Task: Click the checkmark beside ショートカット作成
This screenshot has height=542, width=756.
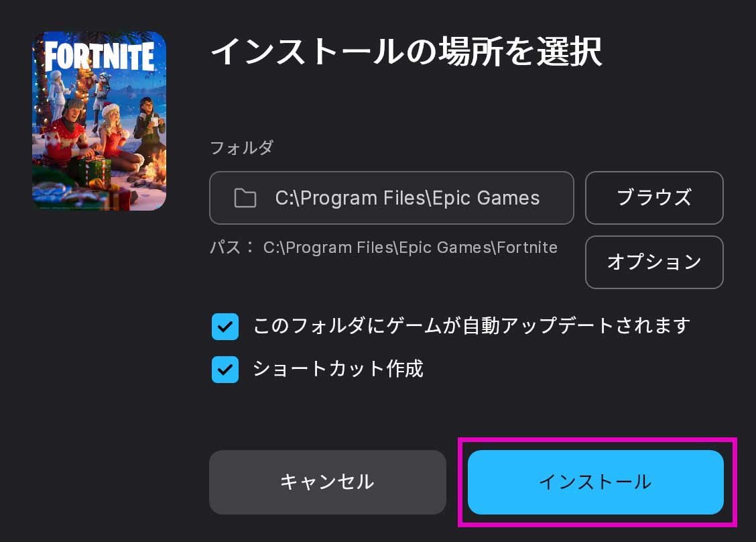Action: pyautogui.click(x=225, y=370)
